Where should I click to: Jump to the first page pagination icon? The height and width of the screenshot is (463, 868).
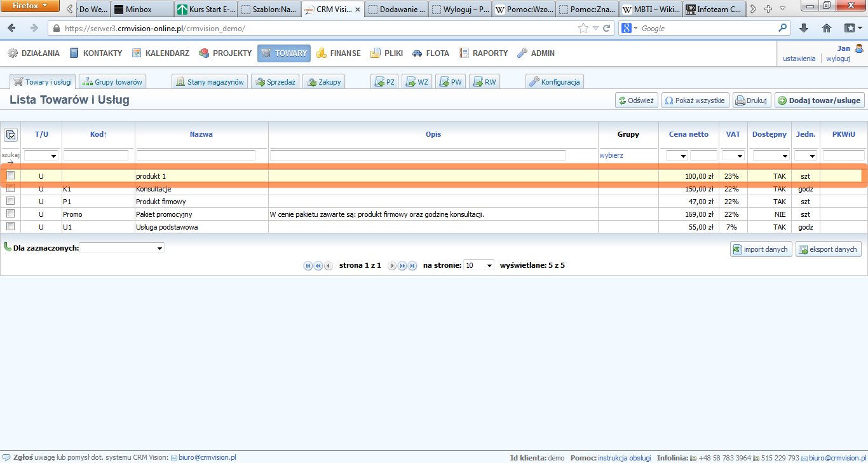(308, 266)
